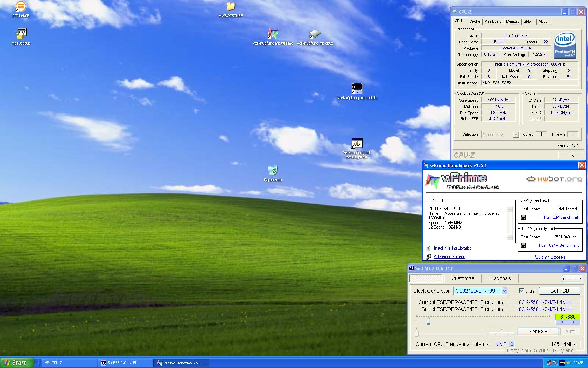The width and height of the screenshot is (588, 368).
Task: Switch to the Cache tab in CPU-Z
Action: 475,21
